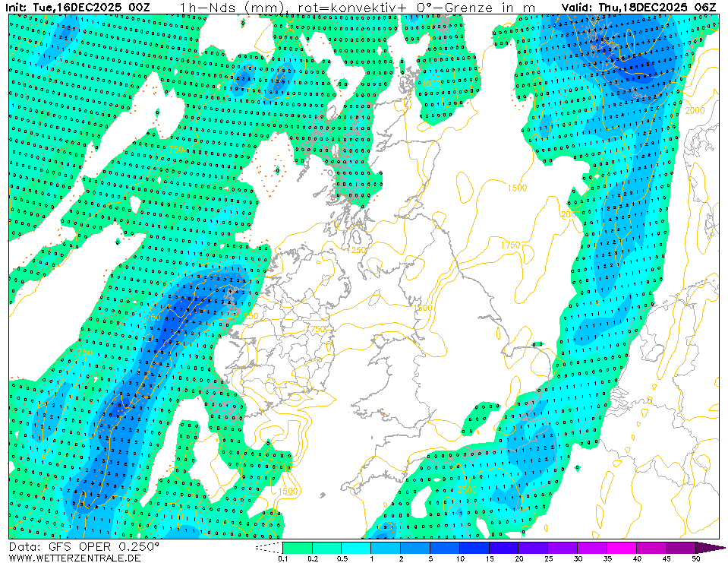The image size is (728, 563).
Task: Click the 2000 contour label at right edge
Action: point(695,111)
